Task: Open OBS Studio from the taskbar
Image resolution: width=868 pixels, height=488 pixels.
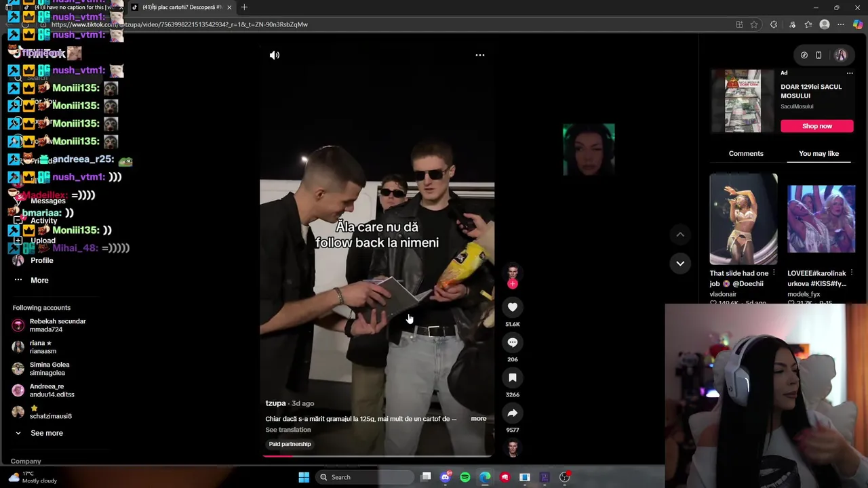Action: [564, 477]
